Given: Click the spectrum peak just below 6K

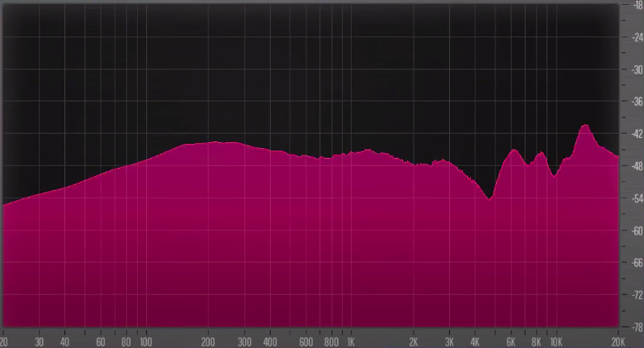Looking at the screenshot, I should pyautogui.click(x=514, y=150).
